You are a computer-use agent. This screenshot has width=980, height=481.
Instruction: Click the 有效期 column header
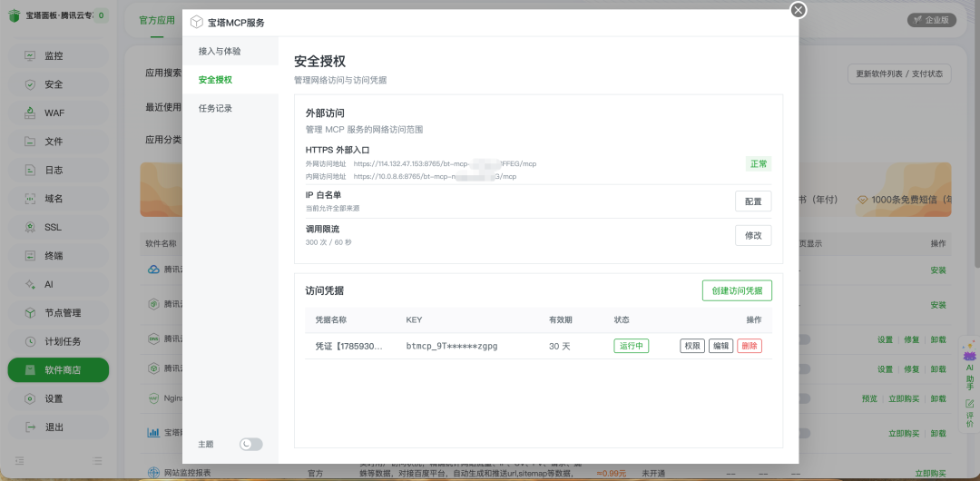pyautogui.click(x=560, y=319)
